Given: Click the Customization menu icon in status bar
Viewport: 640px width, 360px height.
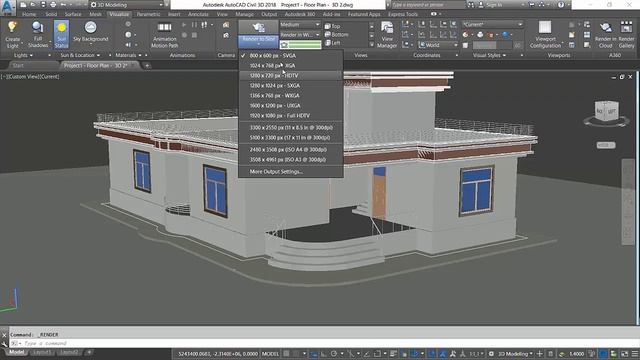Looking at the screenshot, I should [635, 354].
